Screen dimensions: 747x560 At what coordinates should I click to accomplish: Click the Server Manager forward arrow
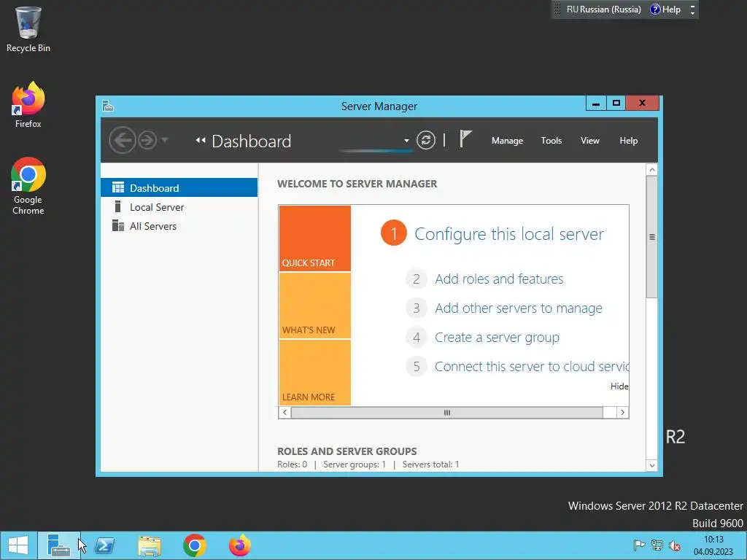(x=147, y=140)
